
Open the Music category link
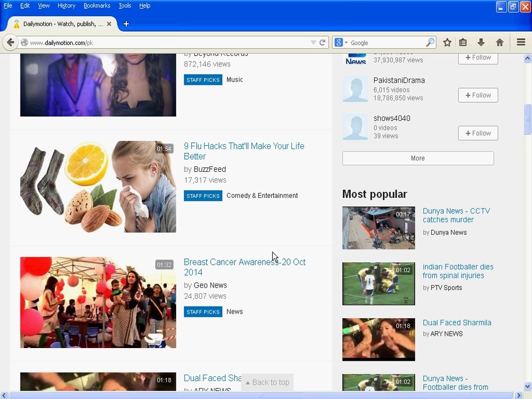coord(234,79)
